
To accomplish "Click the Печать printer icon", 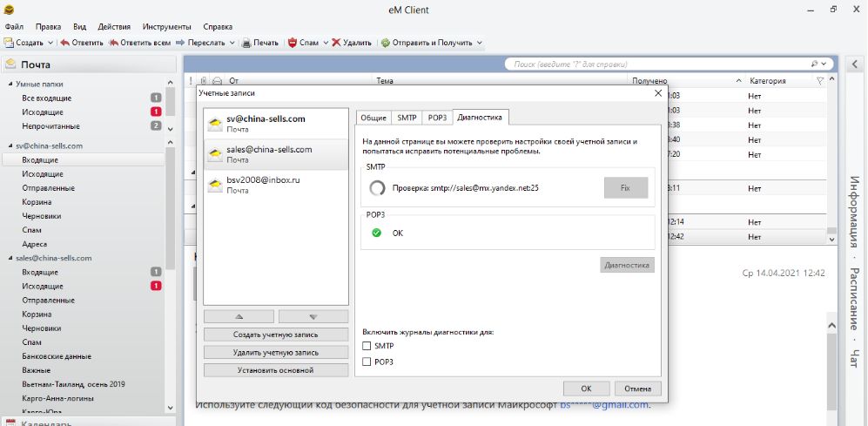I will click(246, 43).
